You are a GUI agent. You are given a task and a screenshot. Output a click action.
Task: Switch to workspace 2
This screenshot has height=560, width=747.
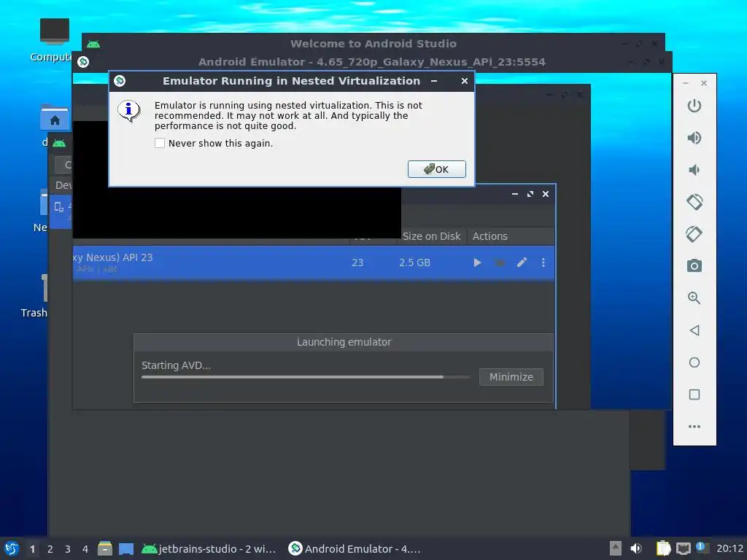pyautogui.click(x=50, y=549)
